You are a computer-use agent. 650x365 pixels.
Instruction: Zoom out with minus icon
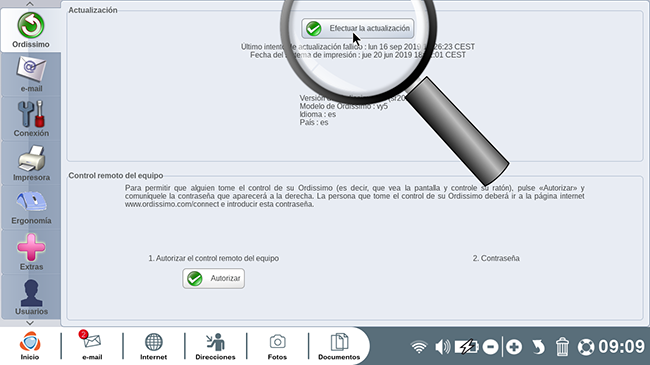pos(490,347)
